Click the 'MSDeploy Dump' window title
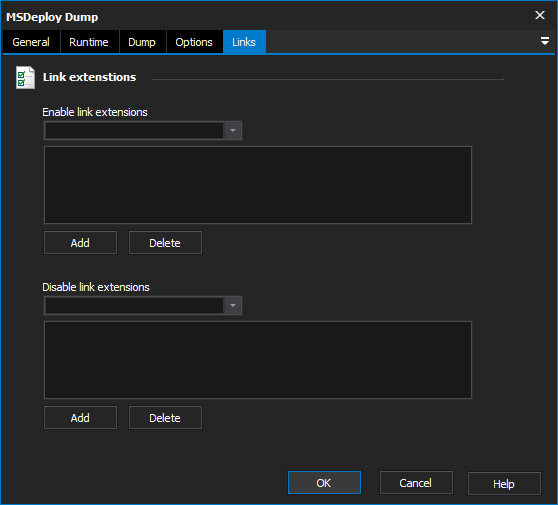558x505 pixels. [52, 17]
